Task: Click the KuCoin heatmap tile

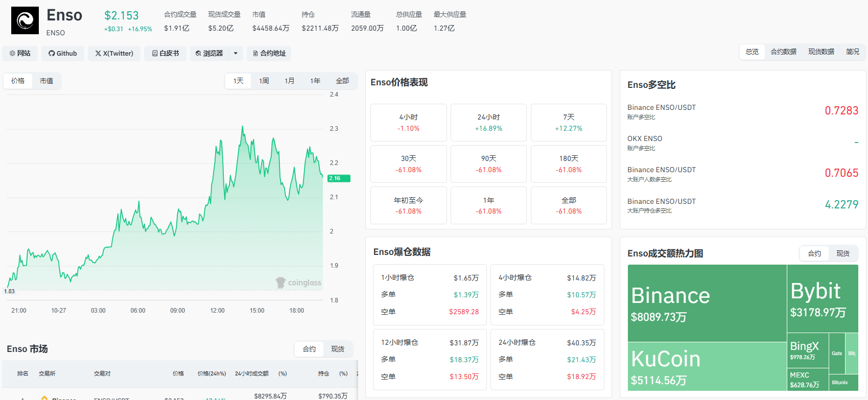Action: click(707, 366)
